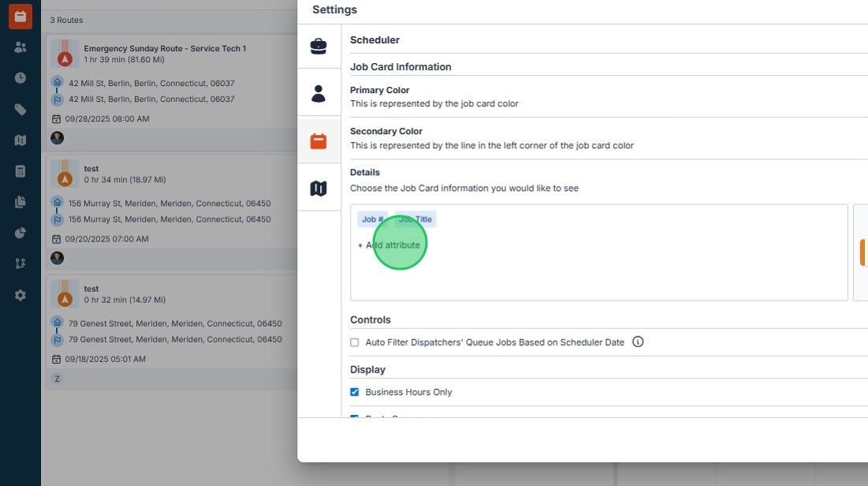Select the map settings tab
Screen dimensions: 868x486
click(x=319, y=189)
